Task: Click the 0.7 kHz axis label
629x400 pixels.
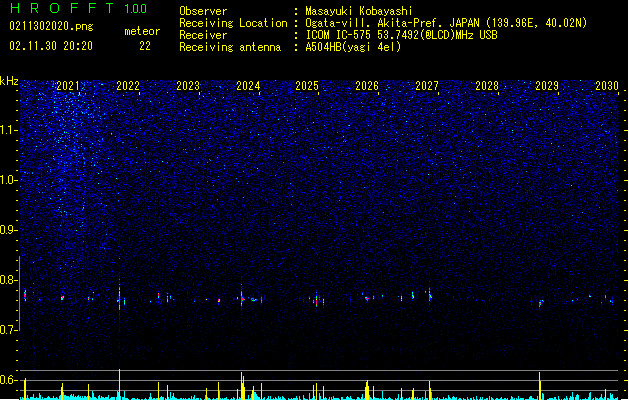Action: tap(8, 330)
